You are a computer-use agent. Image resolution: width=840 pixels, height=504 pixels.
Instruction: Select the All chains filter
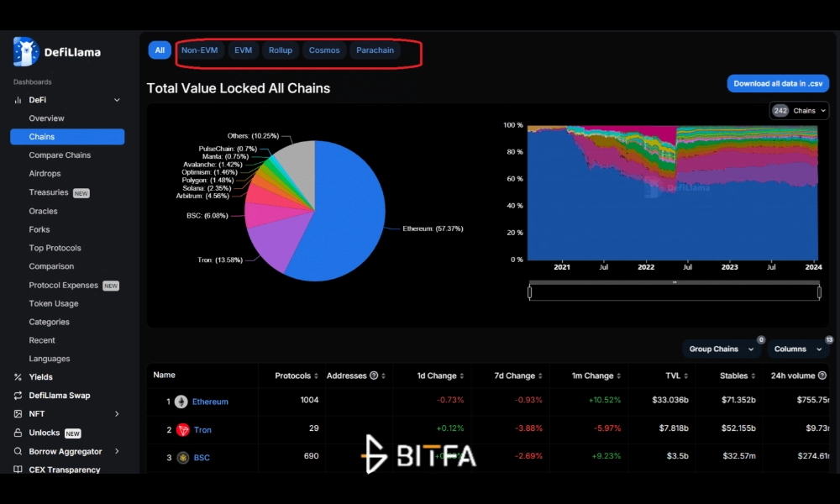[160, 50]
